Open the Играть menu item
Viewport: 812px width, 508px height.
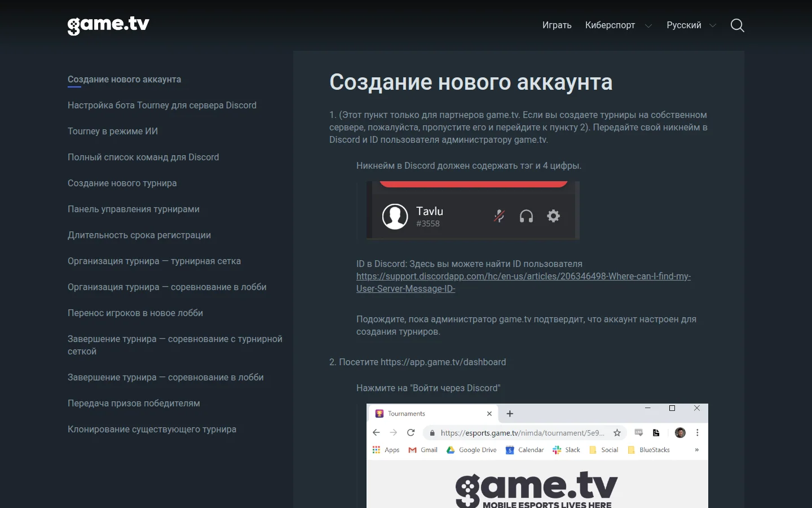pos(557,25)
